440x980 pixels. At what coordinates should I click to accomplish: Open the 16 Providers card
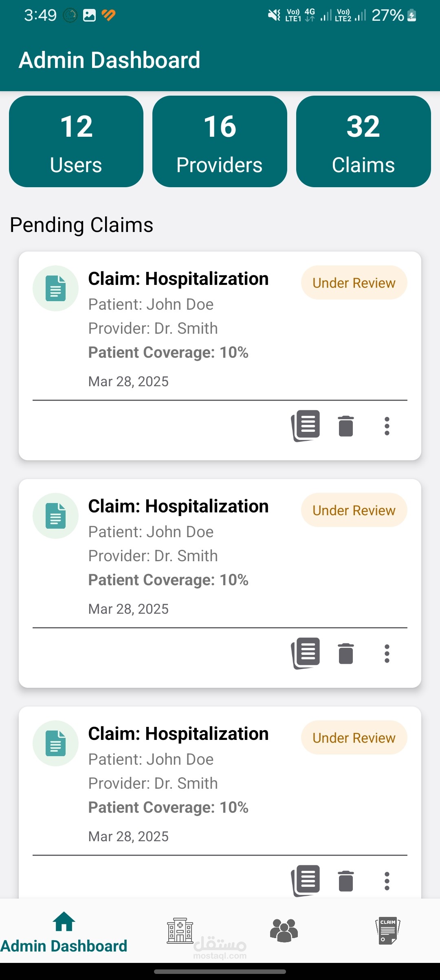220,142
